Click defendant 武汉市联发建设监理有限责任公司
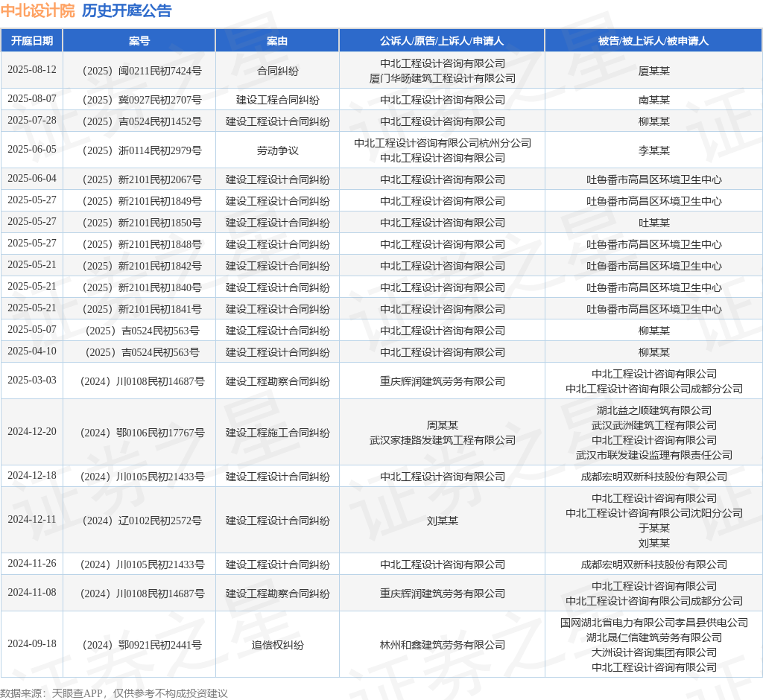 [653, 455]
